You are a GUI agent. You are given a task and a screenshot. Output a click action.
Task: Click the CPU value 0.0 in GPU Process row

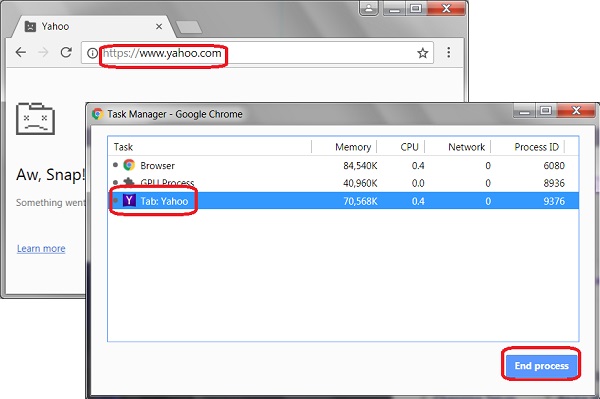coord(418,183)
